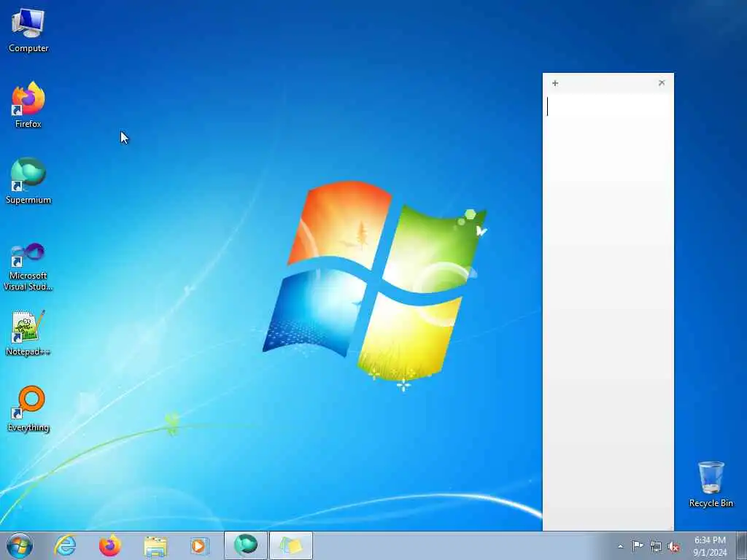Select the Everything search shortcut
The height and width of the screenshot is (560, 747).
[x=28, y=408]
